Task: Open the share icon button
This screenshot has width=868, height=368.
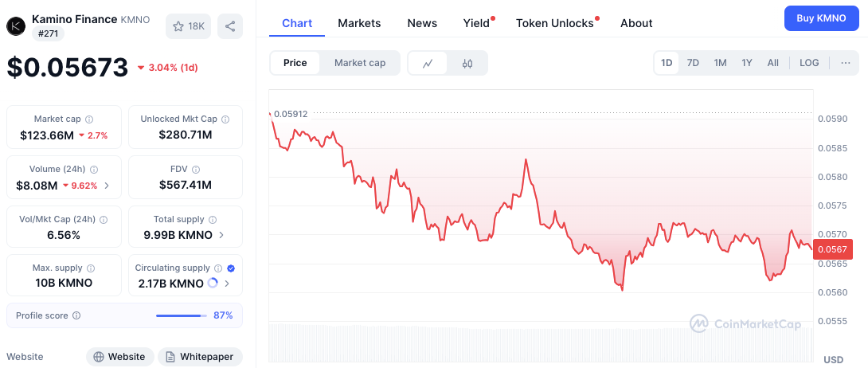Action: point(230,26)
